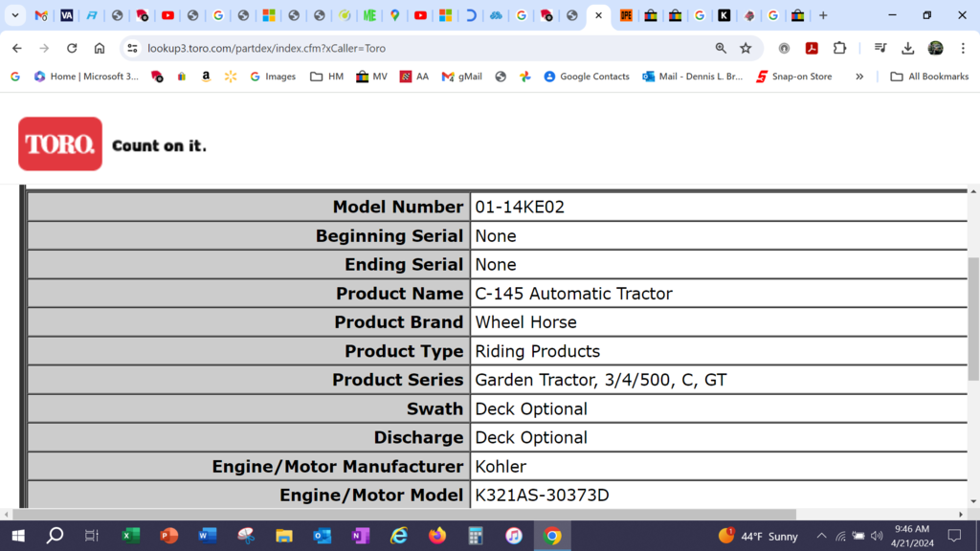Screen dimensions: 980x551
Task: Bookmark this page with the star icon
Action: coord(746,48)
